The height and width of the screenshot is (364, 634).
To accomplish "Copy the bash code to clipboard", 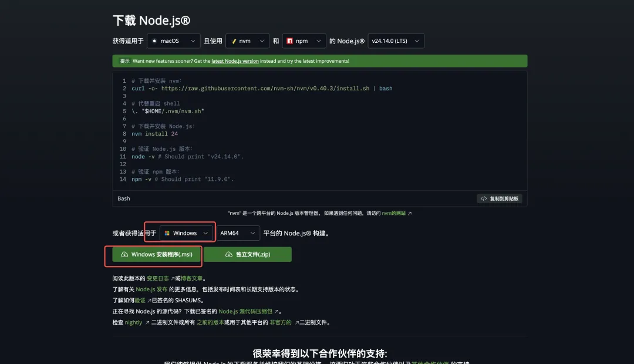I will pos(500,198).
